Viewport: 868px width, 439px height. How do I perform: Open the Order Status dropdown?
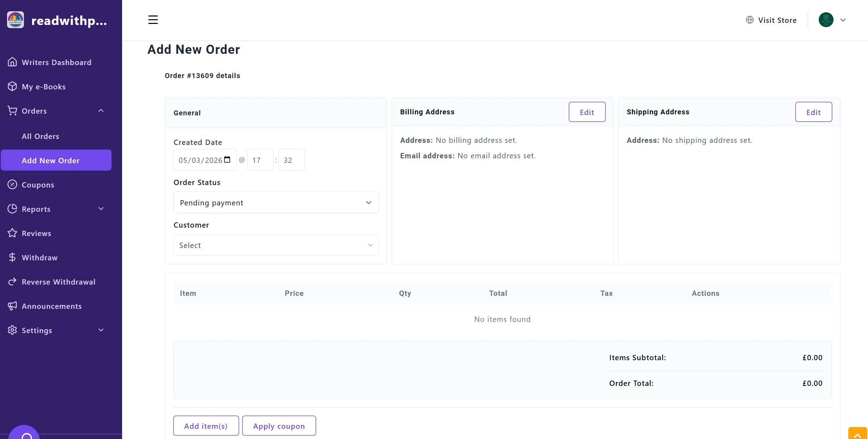pos(276,202)
